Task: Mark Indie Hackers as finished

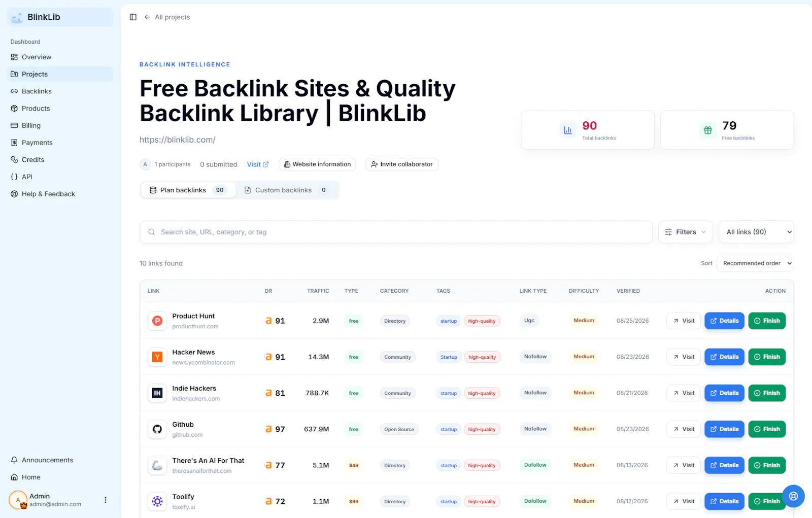Action: (767, 393)
